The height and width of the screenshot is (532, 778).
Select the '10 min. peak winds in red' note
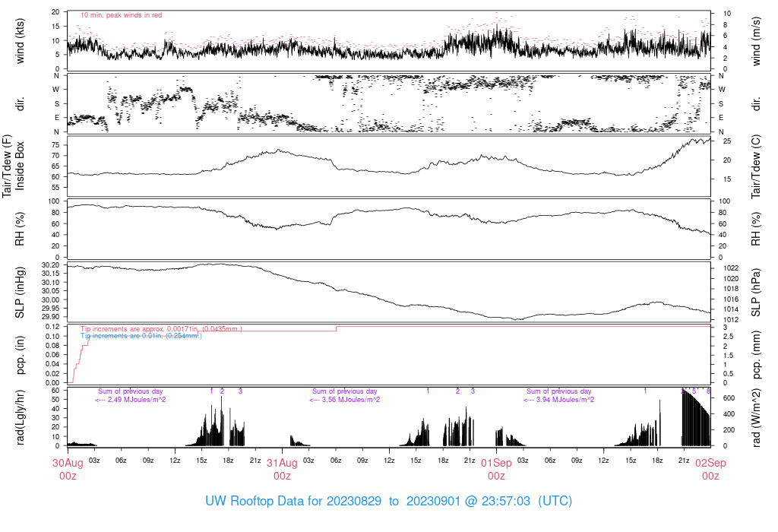(122, 15)
